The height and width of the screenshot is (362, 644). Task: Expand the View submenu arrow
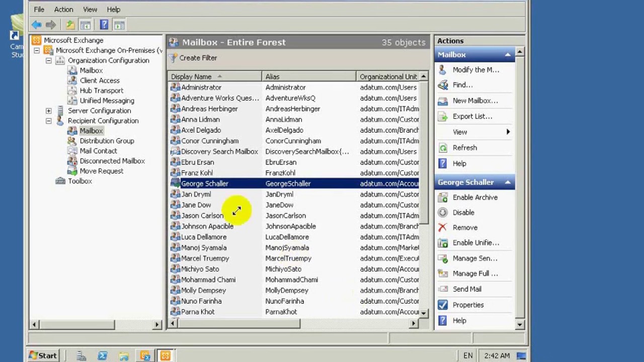(x=508, y=132)
